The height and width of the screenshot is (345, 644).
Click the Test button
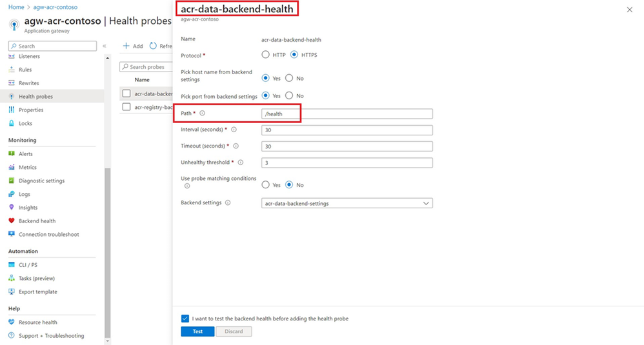197,331
